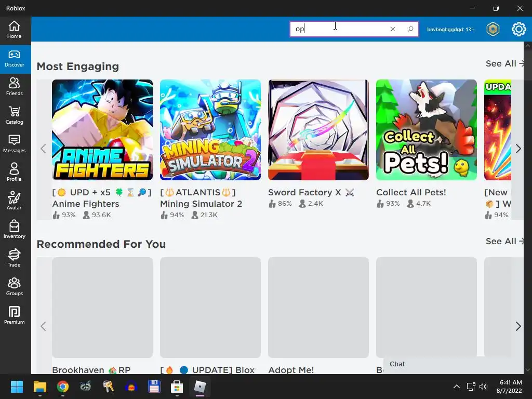Open Microsoft Store from taskbar
This screenshot has height=399, width=532.
click(x=177, y=387)
